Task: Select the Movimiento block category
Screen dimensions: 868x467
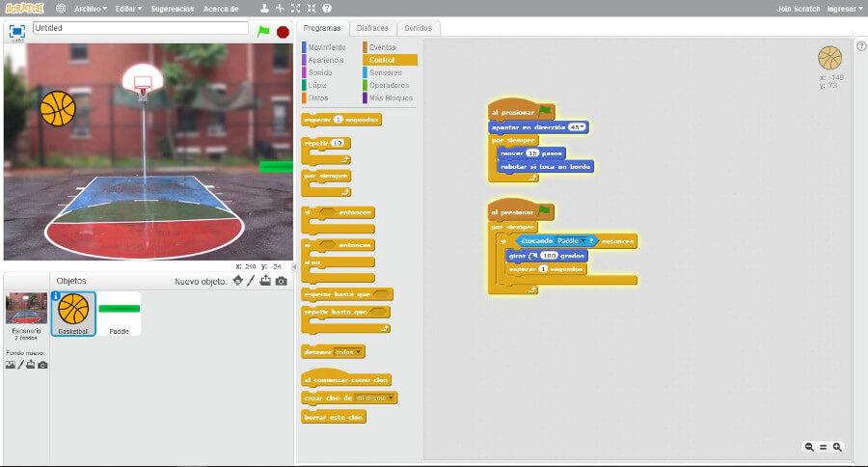Action: point(327,47)
